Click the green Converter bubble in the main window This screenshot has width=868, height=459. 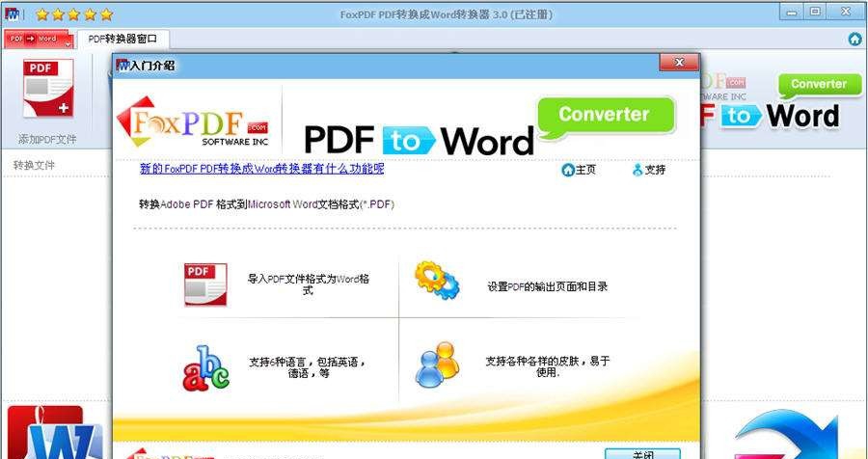click(820, 85)
